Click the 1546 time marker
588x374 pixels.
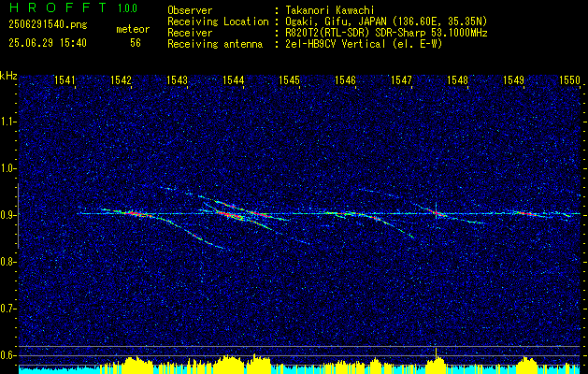tap(345, 79)
